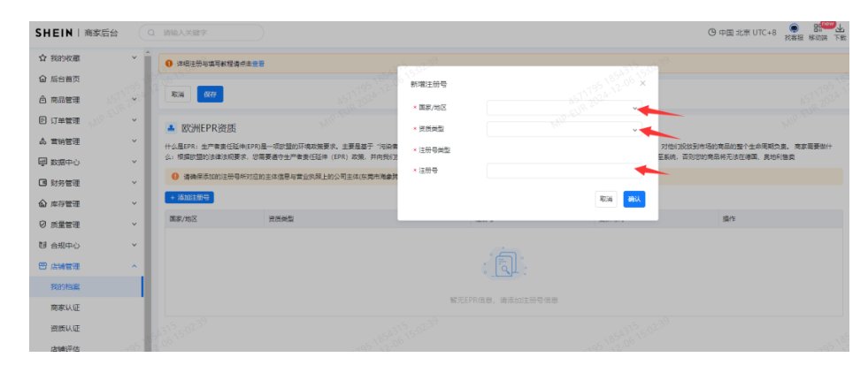The height and width of the screenshot is (365, 868).
Task: Click the 操作 table column header
Action: click(x=728, y=218)
